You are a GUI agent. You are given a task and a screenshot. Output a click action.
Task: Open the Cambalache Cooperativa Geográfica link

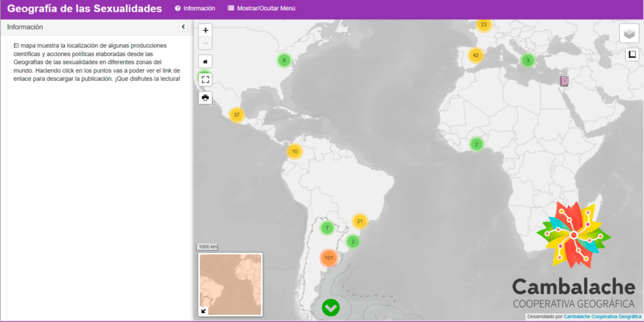[602, 317]
